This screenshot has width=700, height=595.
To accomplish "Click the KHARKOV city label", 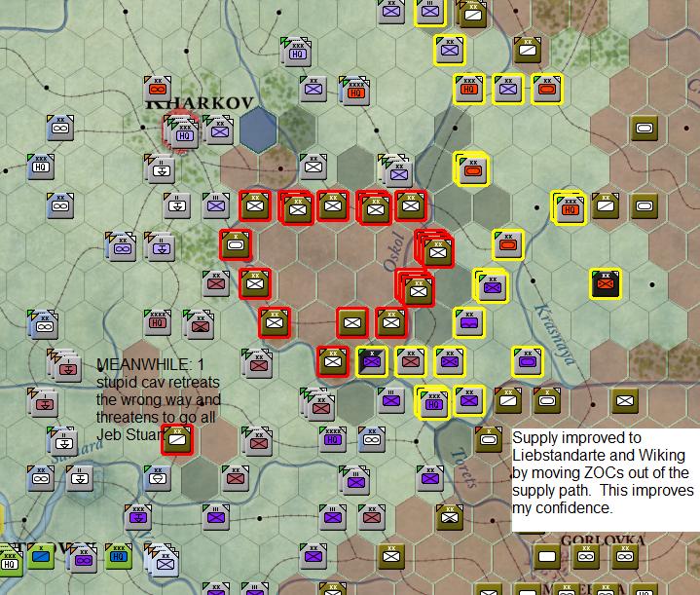I will [x=200, y=103].
